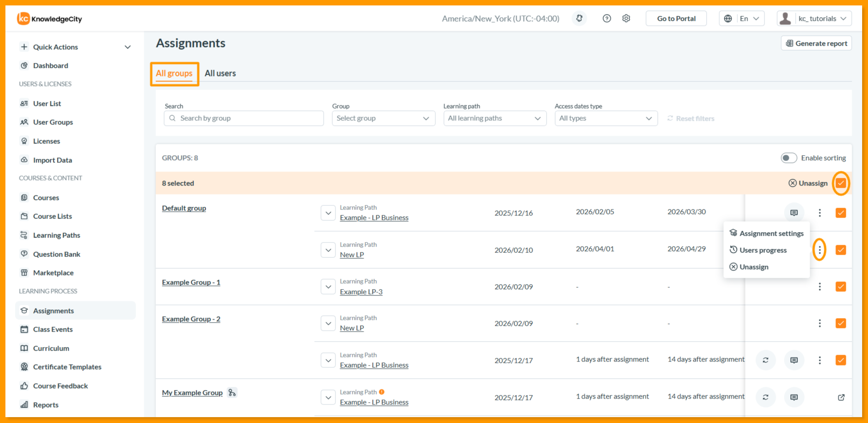The height and width of the screenshot is (423, 868).
Task: Open the kc_tutorials user account menu
Action: tap(814, 19)
